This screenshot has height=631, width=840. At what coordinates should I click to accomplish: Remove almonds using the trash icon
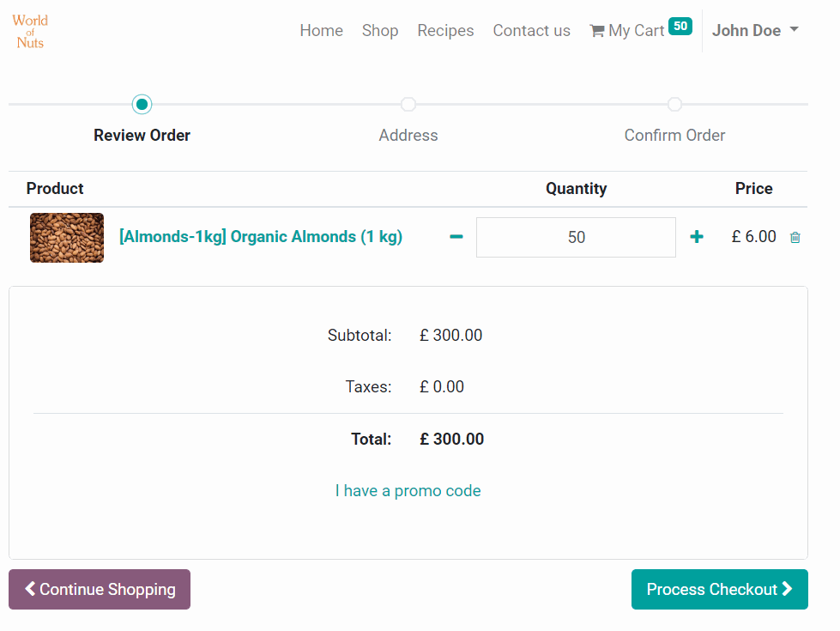[x=795, y=238]
